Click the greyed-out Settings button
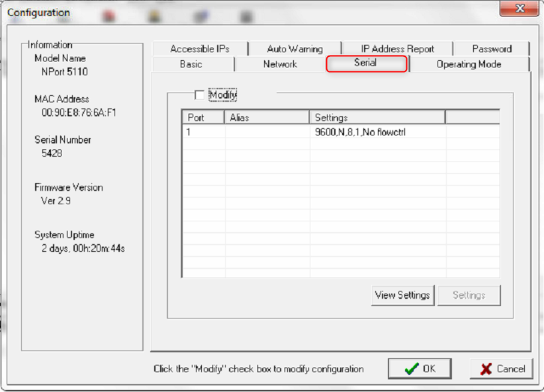 click(x=469, y=295)
